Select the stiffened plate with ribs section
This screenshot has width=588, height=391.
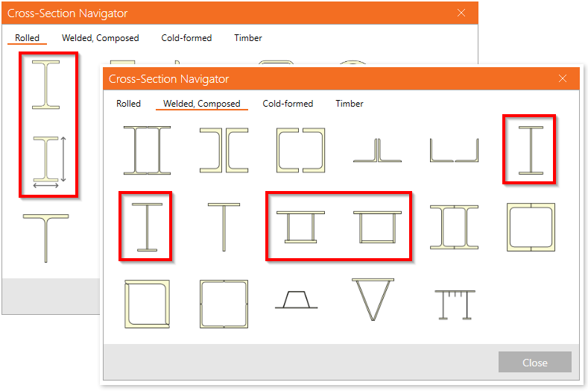tap(455, 304)
